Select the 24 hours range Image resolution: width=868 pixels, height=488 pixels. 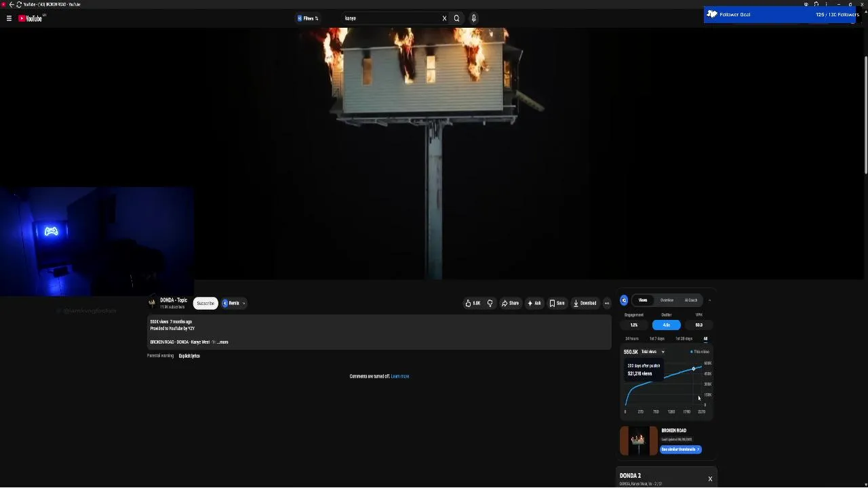pos(632,339)
